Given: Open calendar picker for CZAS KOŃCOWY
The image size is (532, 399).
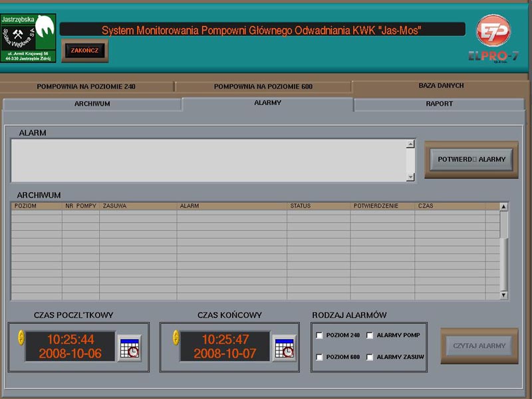Looking at the screenshot, I should point(285,348).
